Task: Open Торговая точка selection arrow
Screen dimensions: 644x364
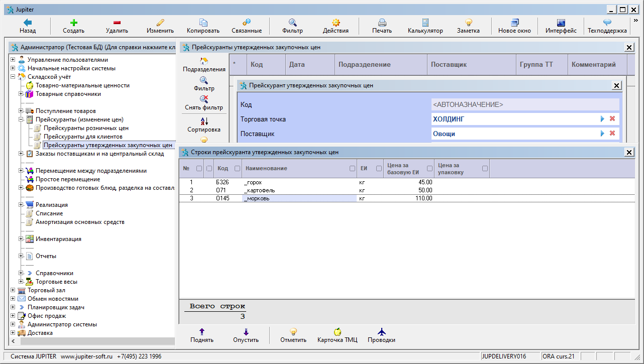Action: point(602,119)
